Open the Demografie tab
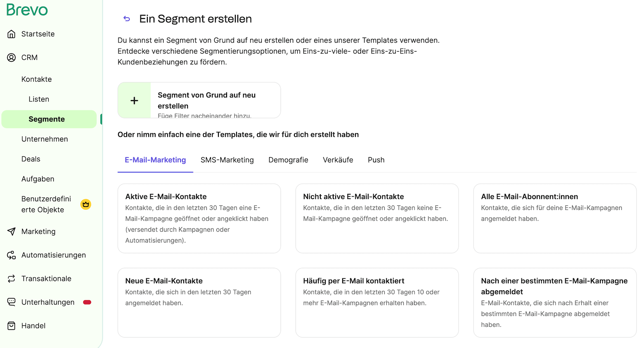 (x=288, y=160)
